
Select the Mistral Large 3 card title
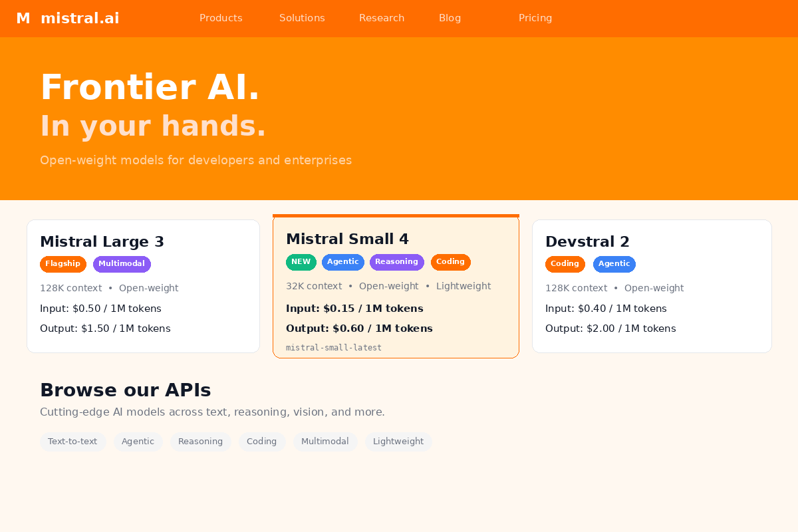click(102, 242)
